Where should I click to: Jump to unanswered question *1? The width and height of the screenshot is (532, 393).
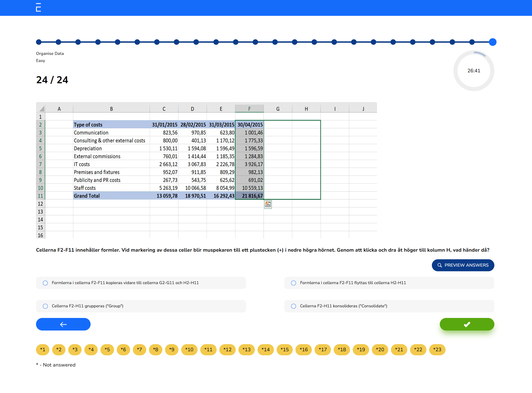pos(43,350)
